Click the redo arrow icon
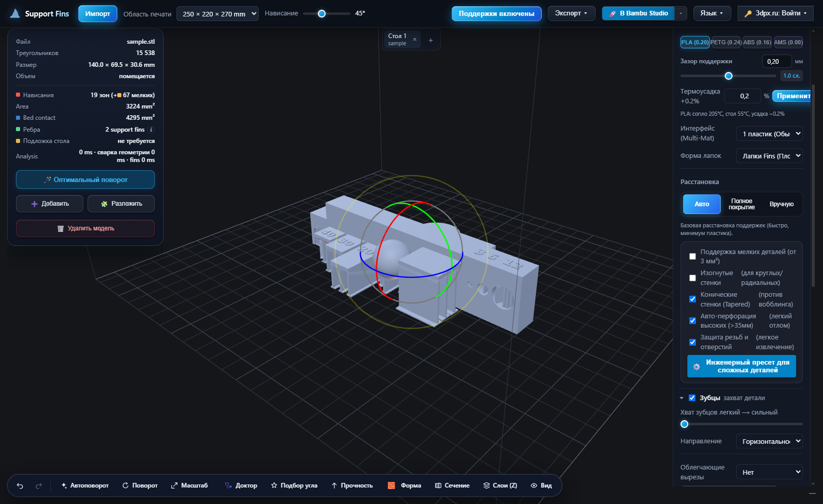The width and height of the screenshot is (823, 504). coord(39,485)
